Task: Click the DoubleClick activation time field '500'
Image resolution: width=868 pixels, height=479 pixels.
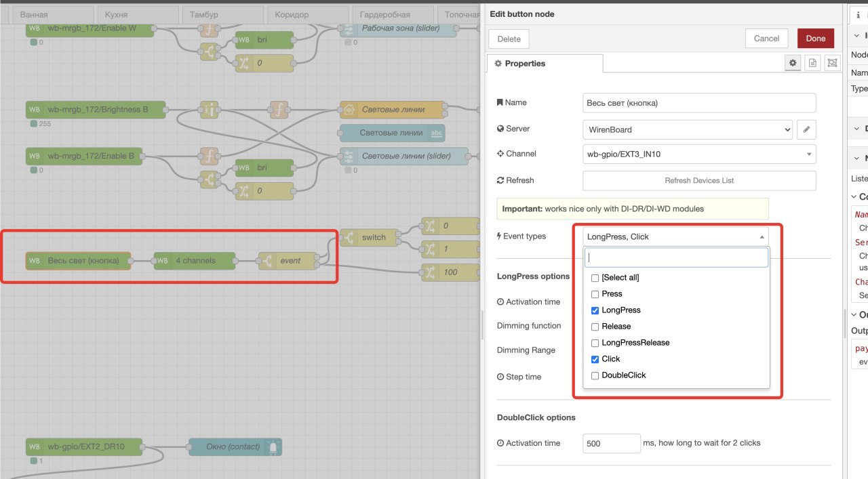Action: [x=612, y=443]
